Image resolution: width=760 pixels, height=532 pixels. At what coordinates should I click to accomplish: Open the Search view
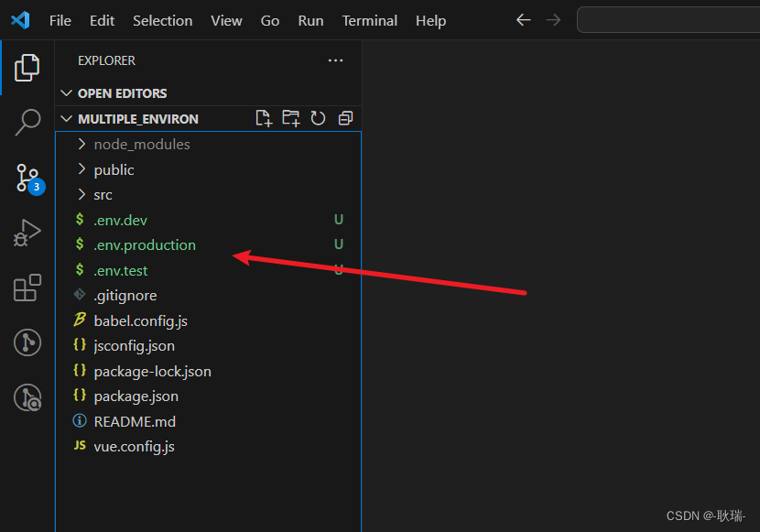pos(27,122)
